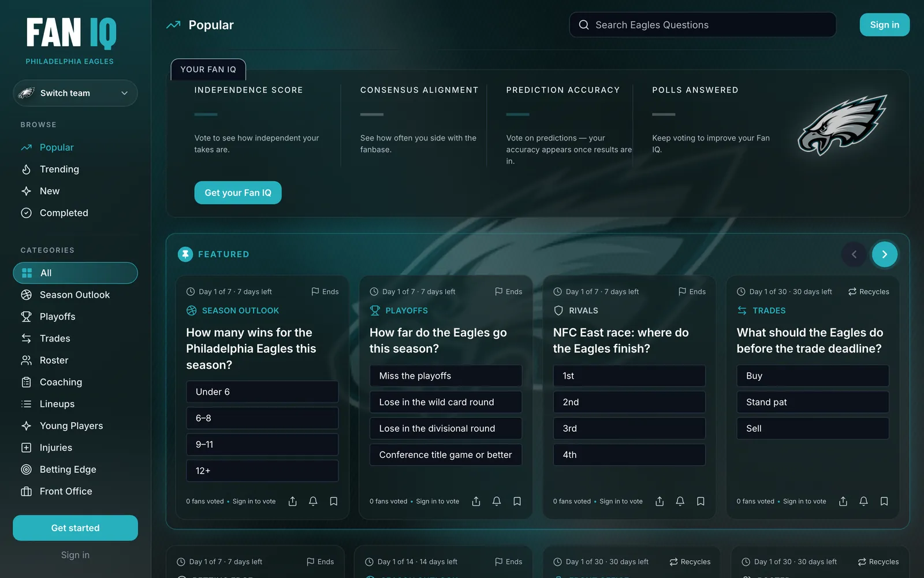The height and width of the screenshot is (578, 924).
Task: Pick Stand pat trade option
Action: (x=813, y=402)
